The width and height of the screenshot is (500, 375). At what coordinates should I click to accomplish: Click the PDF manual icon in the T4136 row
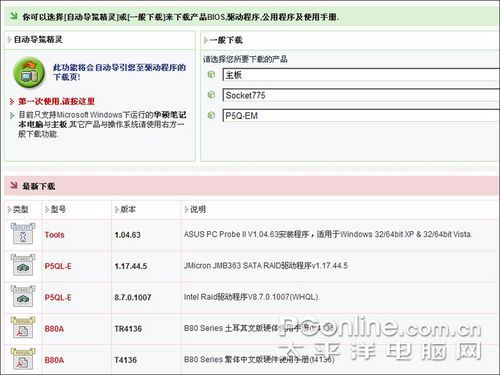click(23, 359)
